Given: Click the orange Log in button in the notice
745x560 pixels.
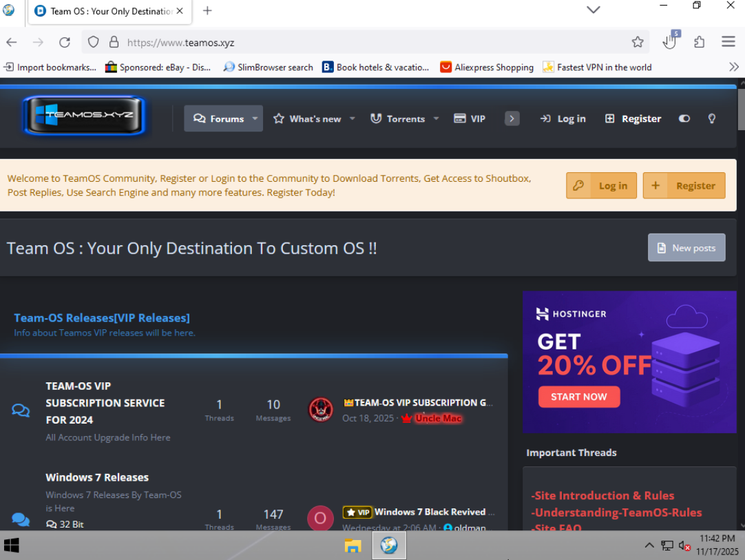Looking at the screenshot, I should (x=601, y=185).
